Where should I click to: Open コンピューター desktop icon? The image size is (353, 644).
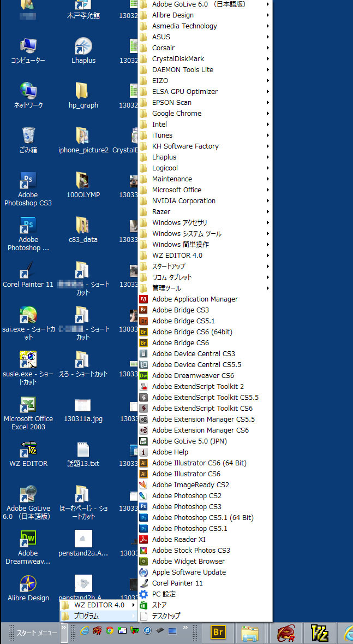pyautogui.click(x=28, y=50)
